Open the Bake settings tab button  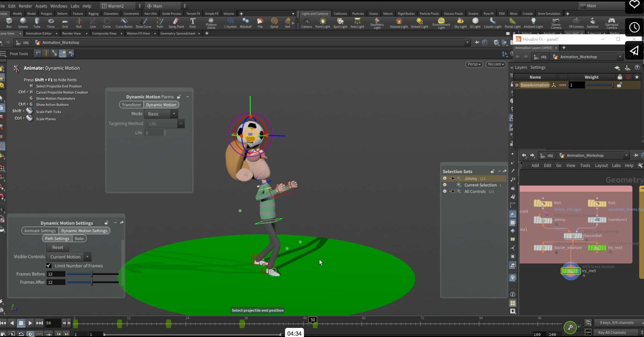tap(79, 239)
